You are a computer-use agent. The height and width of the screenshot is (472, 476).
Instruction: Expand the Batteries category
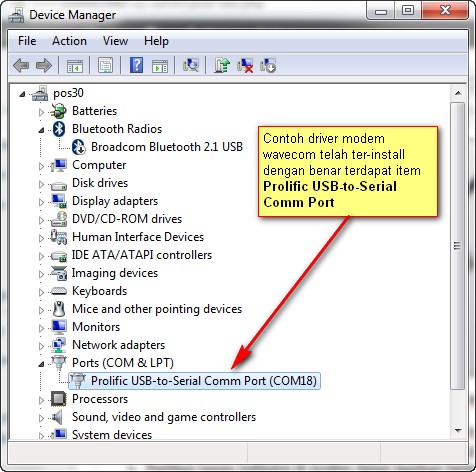tap(41, 112)
